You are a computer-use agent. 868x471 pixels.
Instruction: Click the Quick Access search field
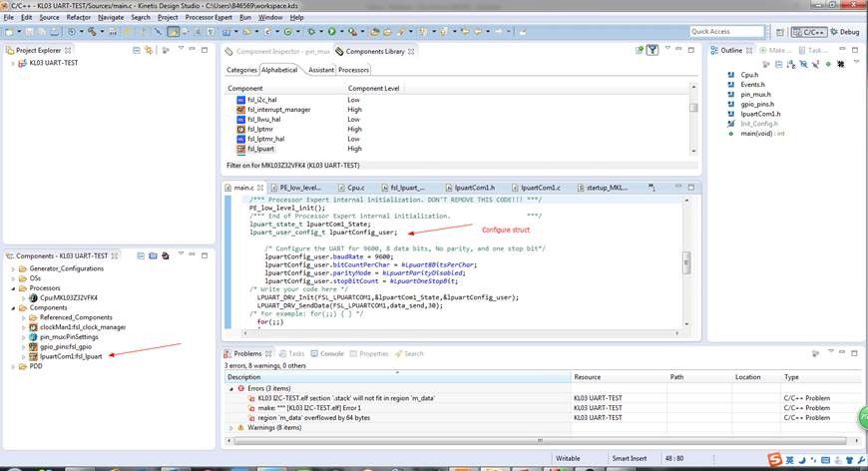coord(727,32)
